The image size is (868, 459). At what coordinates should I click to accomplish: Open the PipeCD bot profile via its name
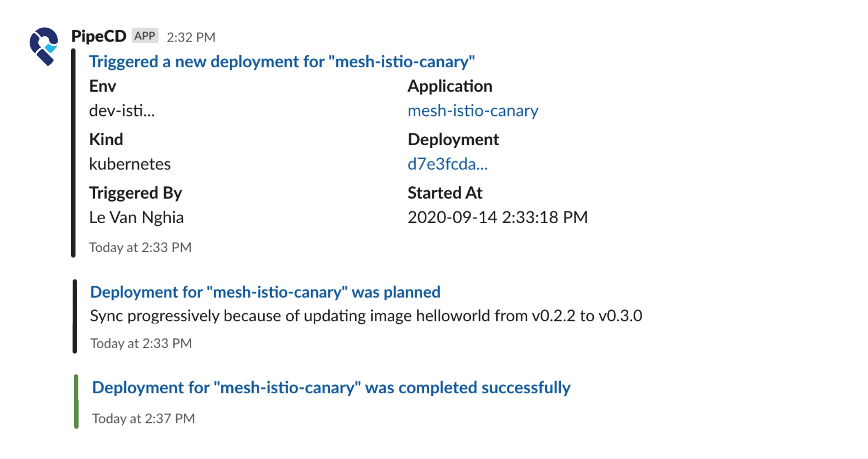pyautogui.click(x=98, y=36)
